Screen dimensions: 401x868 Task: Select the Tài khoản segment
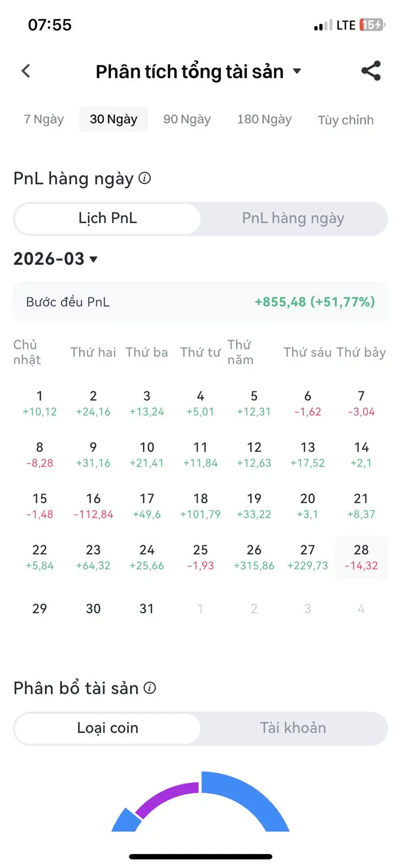[293, 728]
